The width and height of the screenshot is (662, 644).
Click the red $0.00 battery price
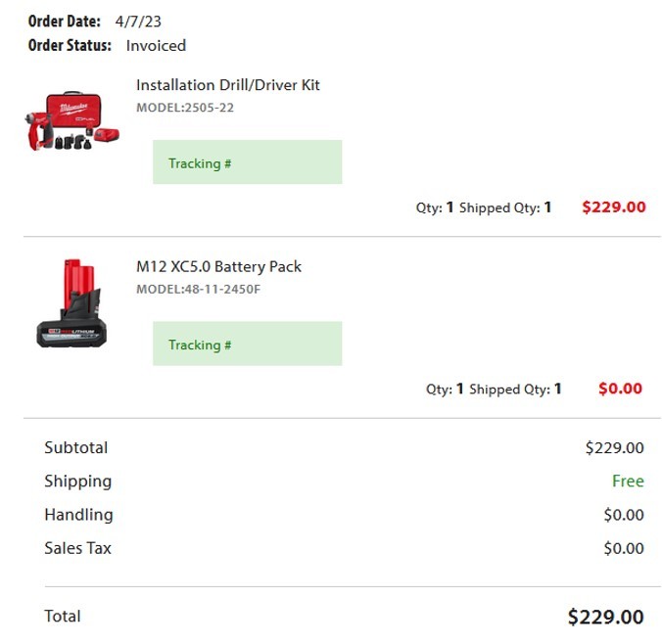pos(620,389)
